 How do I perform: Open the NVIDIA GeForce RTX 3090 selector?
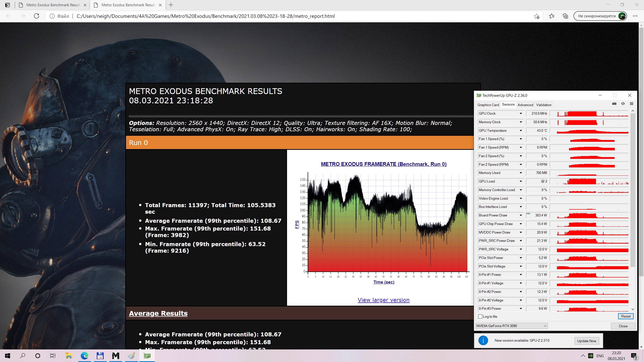(x=511, y=326)
